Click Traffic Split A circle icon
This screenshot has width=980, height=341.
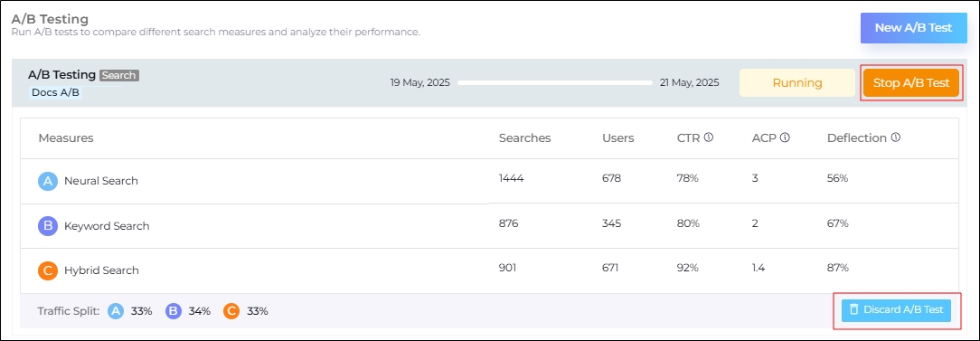coord(116,311)
